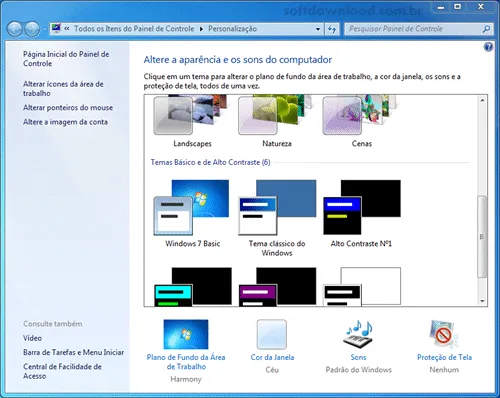This screenshot has width=500, height=398.
Task: Choose the purple high contrast theme
Action: click(x=278, y=287)
